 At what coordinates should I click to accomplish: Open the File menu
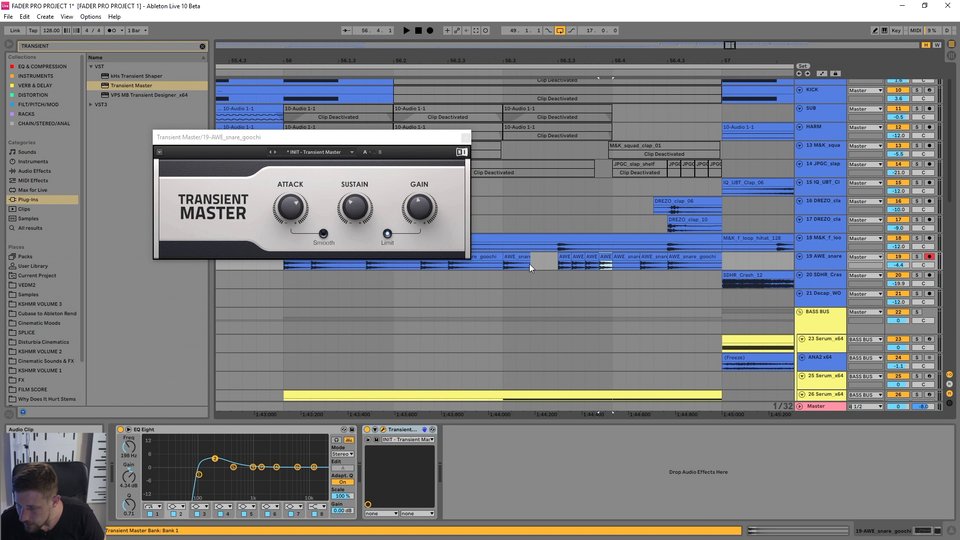pyautogui.click(x=8, y=17)
